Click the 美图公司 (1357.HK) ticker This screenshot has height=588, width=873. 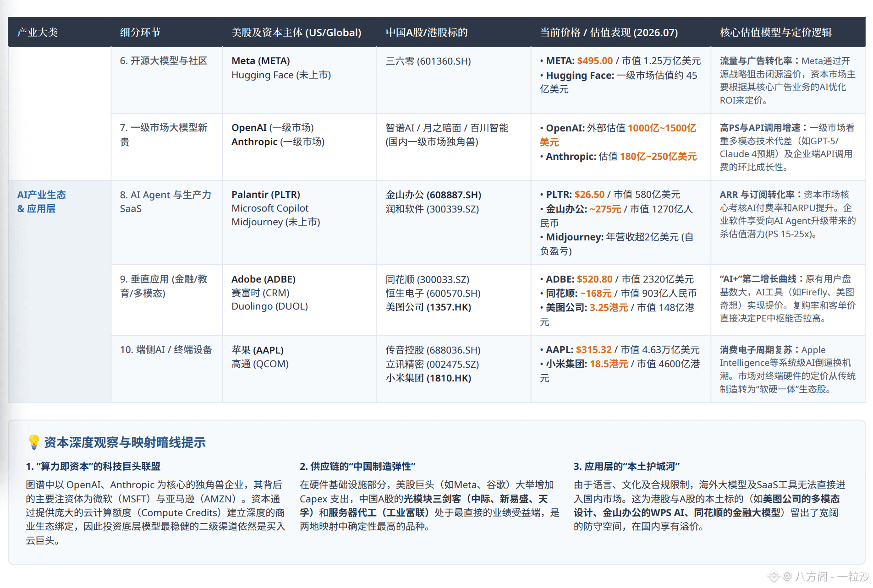click(428, 307)
